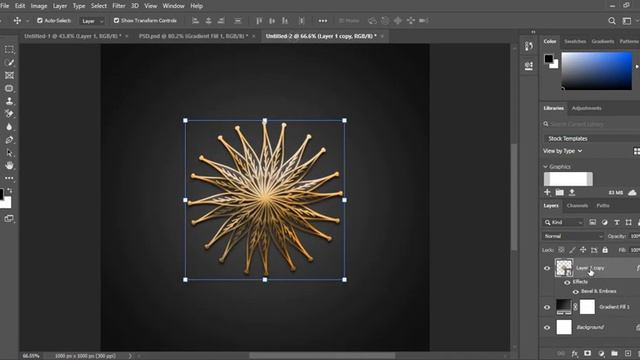Select the Paint Bucket tool
The width and height of the screenshot is (640, 360).
click(x=9, y=114)
